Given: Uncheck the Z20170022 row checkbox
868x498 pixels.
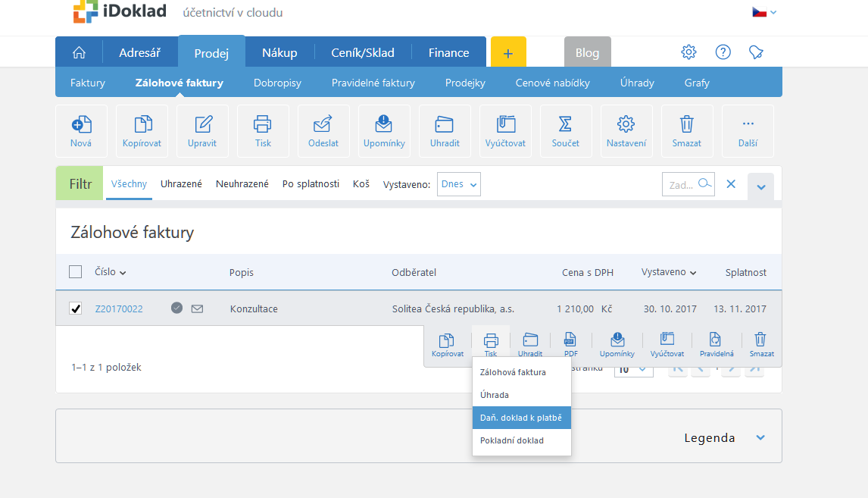Looking at the screenshot, I should [75, 308].
